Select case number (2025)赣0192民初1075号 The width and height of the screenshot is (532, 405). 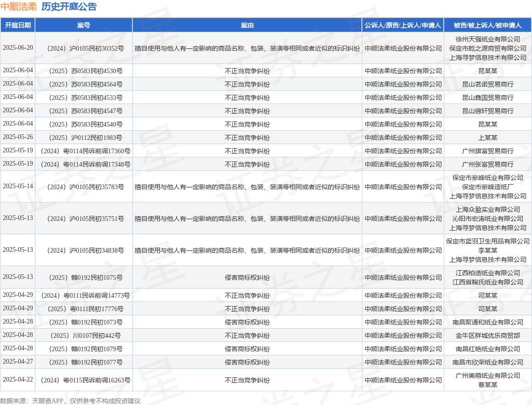[x=86, y=278]
